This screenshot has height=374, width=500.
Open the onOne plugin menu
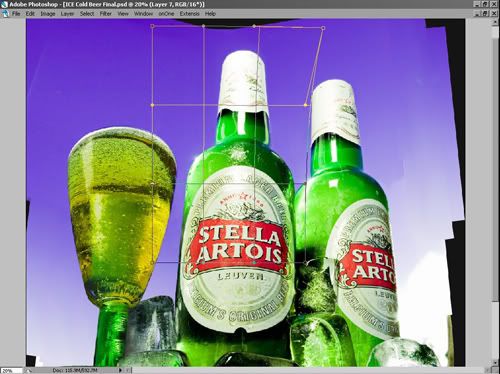point(166,14)
